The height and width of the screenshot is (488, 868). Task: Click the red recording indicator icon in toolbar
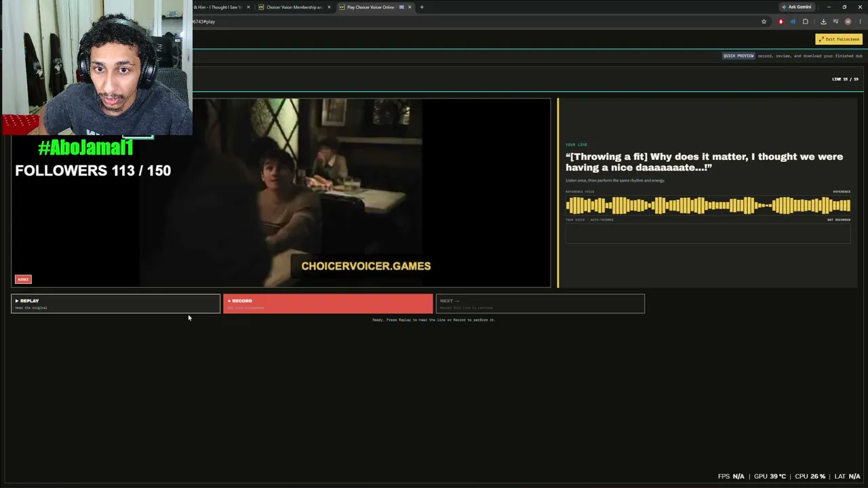pyautogui.click(x=781, y=22)
